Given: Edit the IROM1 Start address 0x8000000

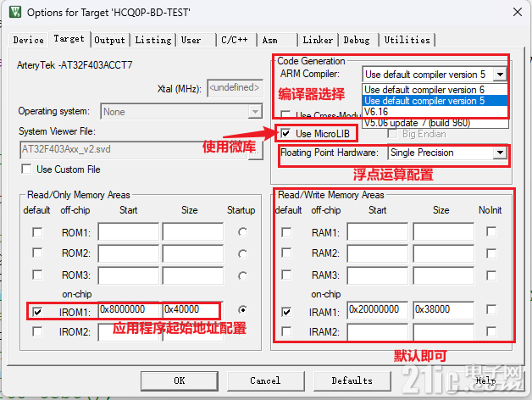Looking at the screenshot, I should tap(128, 309).
